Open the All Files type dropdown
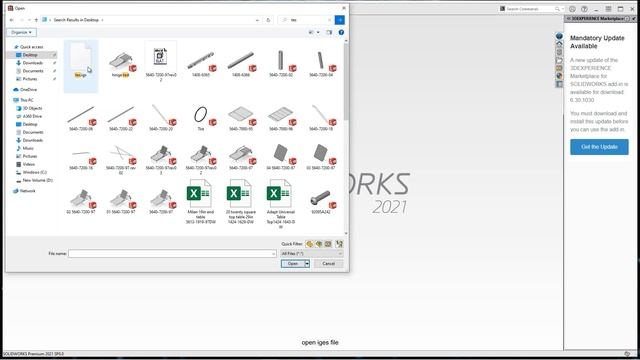 click(x=311, y=253)
